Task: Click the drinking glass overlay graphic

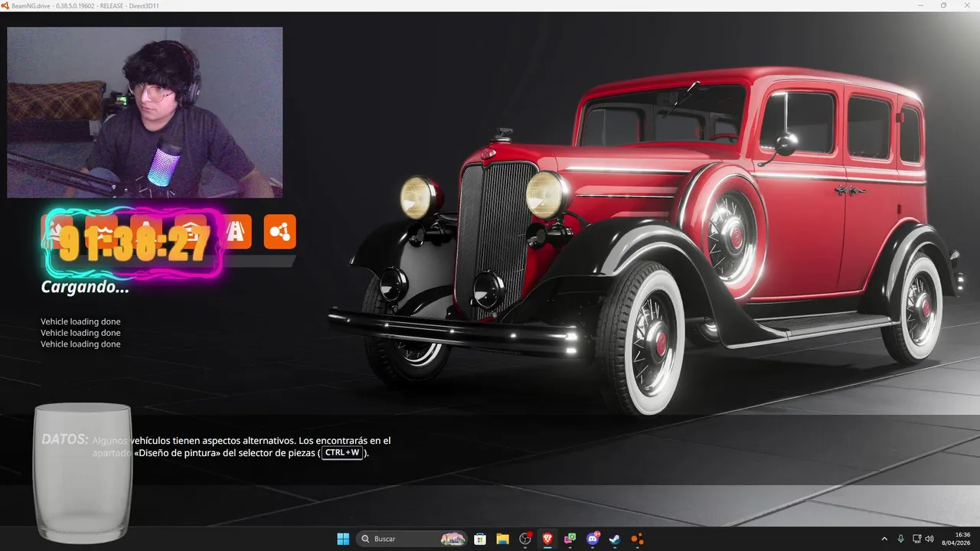Action: pyautogui.click(x=83, y=473)
